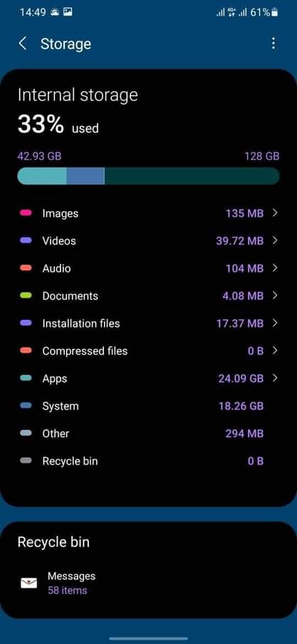This screenshot has height=644, width=297.
Task: Open the Compressed files category
Action: point(149,350)
